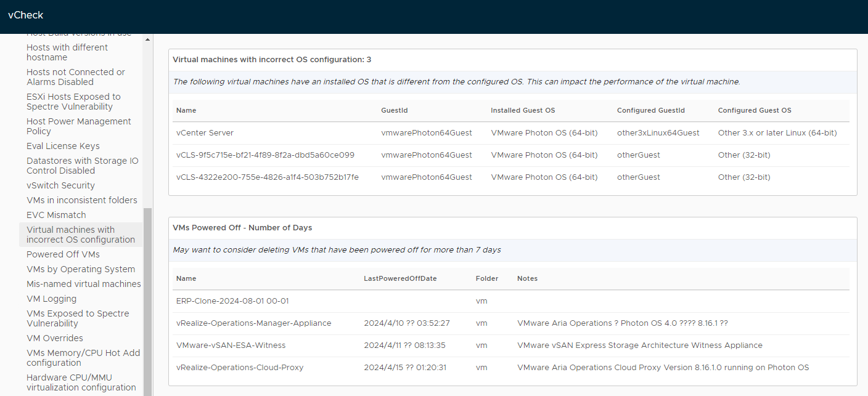Select the vCLS-9f5c715e VM name cell
Viewport: 868px width, 396px height.
click(x=265, y=155)
